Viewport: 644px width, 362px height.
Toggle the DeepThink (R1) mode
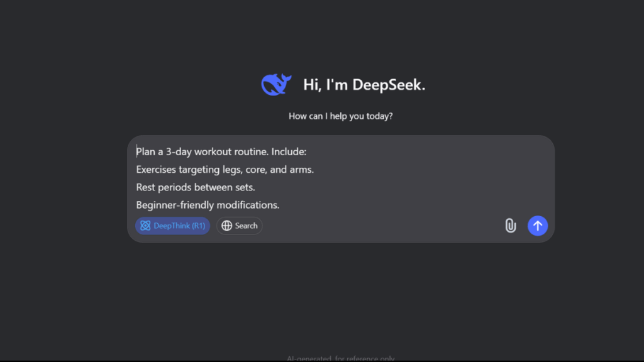[172, 226]
